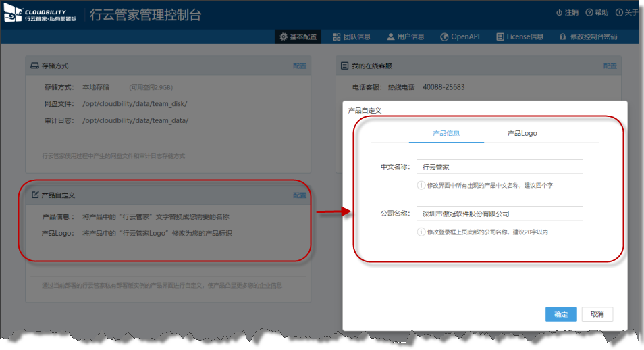Click 配置 link in the 存储方式 panel
The width and height of the screenshot is (644, 350).
coord(299,66)
